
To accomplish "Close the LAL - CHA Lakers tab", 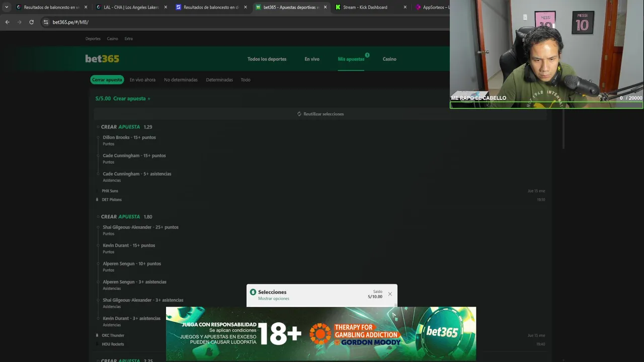I will [166, 7].
